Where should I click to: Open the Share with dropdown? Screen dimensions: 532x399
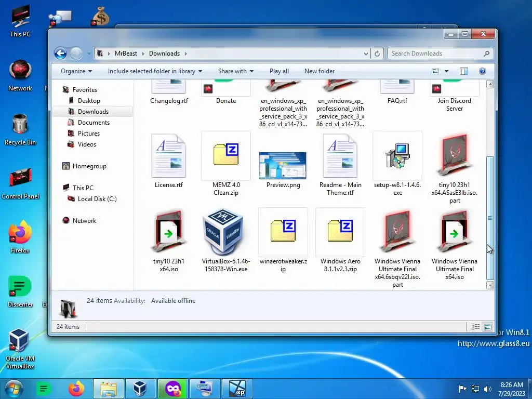coord(236,71)
